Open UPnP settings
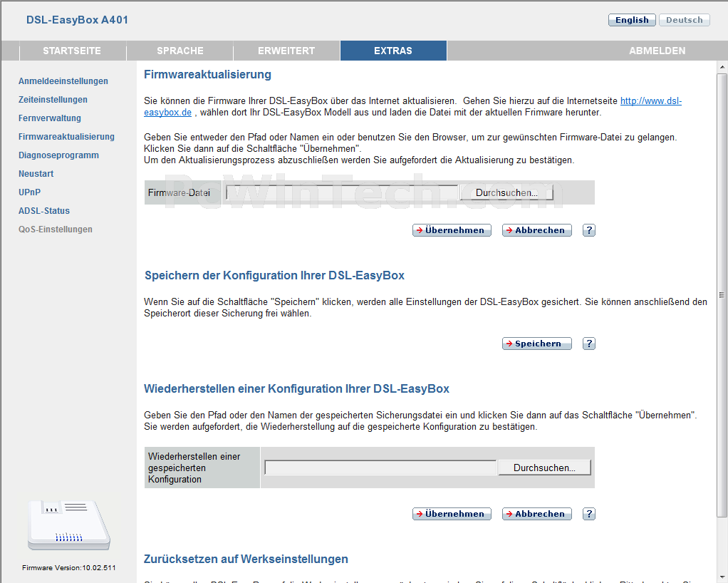The image size is (728, 583). [x=30, y=192]
